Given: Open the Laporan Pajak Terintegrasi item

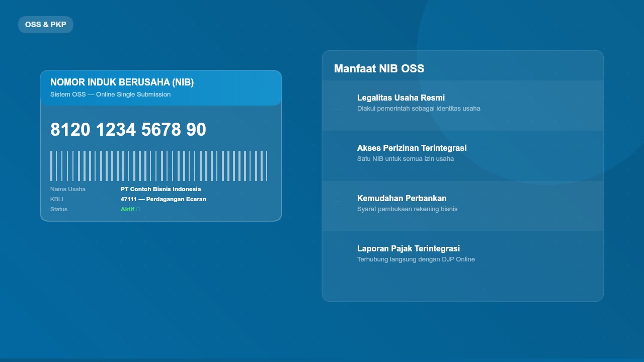Looking at the screenshot, I should click(x=463, y=256).
